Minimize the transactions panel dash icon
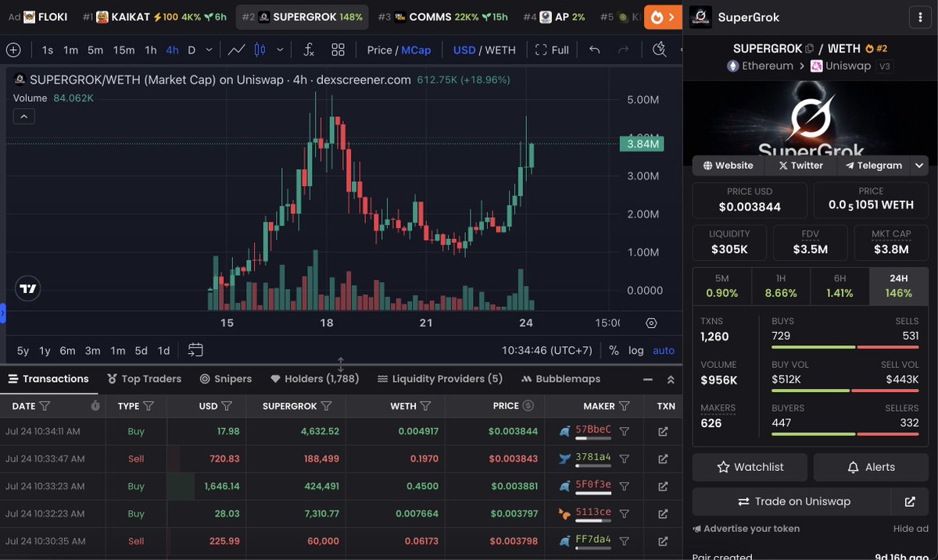The height and width of the screenshot is (560, 938). [647, 380]
